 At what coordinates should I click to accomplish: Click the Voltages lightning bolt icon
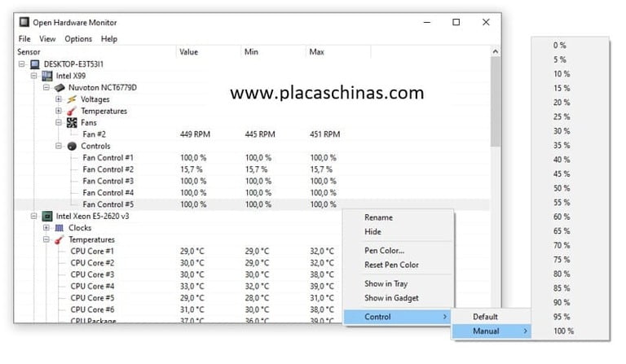(72, 99)
